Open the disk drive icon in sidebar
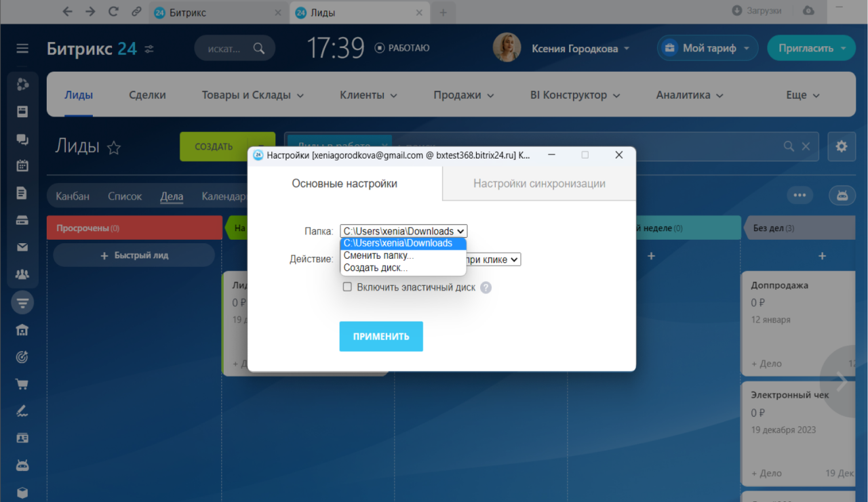This screenshot has height=502, width=868. 22,220
